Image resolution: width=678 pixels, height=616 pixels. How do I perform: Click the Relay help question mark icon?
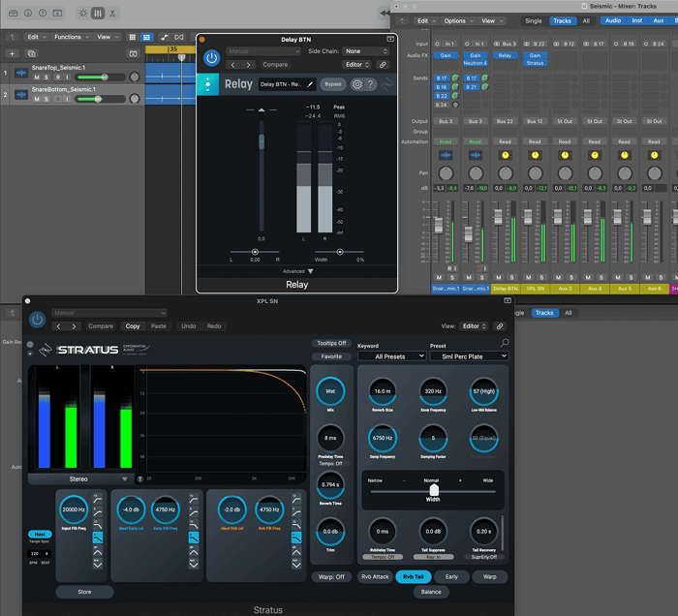(371, 84)
